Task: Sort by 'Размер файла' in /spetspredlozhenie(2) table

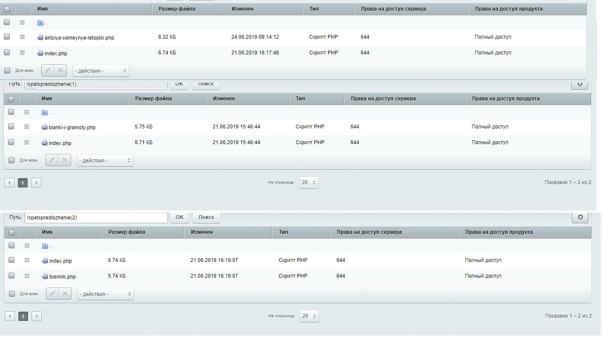Action: coord(143,232)
